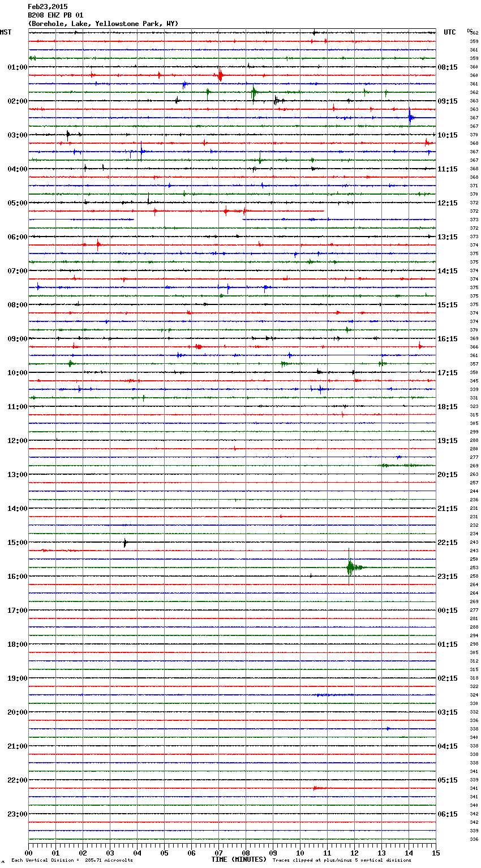Select the 18:00 MST hour label
Screen dimensions: 481x868
coord(18,644)
